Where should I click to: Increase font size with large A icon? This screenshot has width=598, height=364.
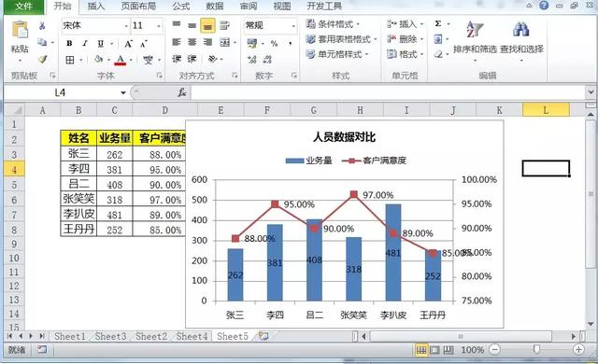click(x=129, y=44)
